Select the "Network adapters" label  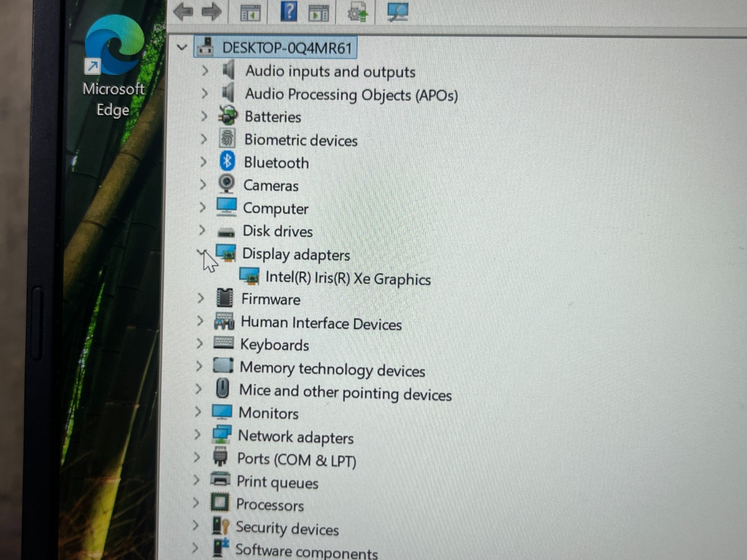(x=296, y=437)
